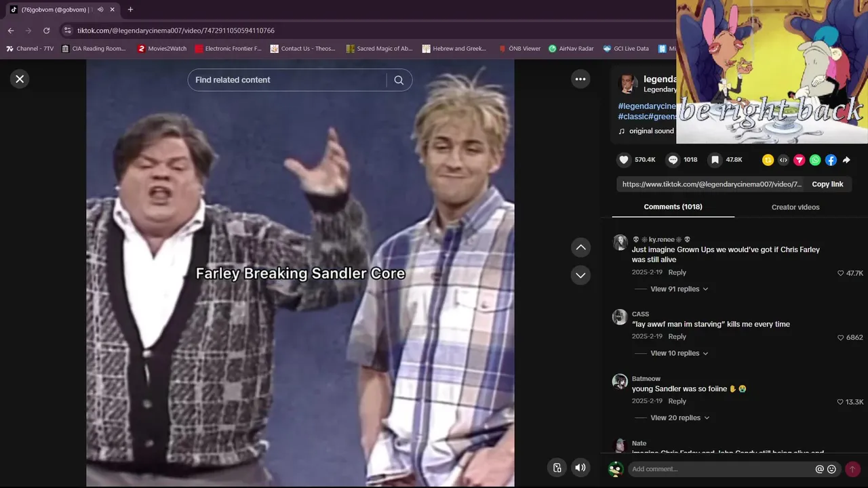Click the site info icon in address bar
868x488 pixels.
pyautogui.click(x=66, y=30)
